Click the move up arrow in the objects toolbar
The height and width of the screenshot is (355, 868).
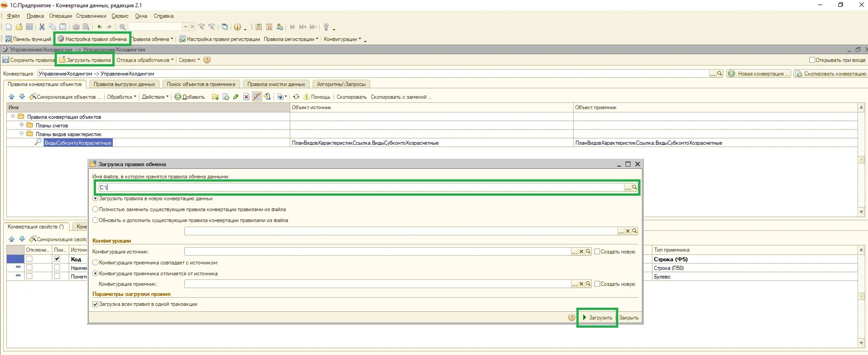point(12,96)
